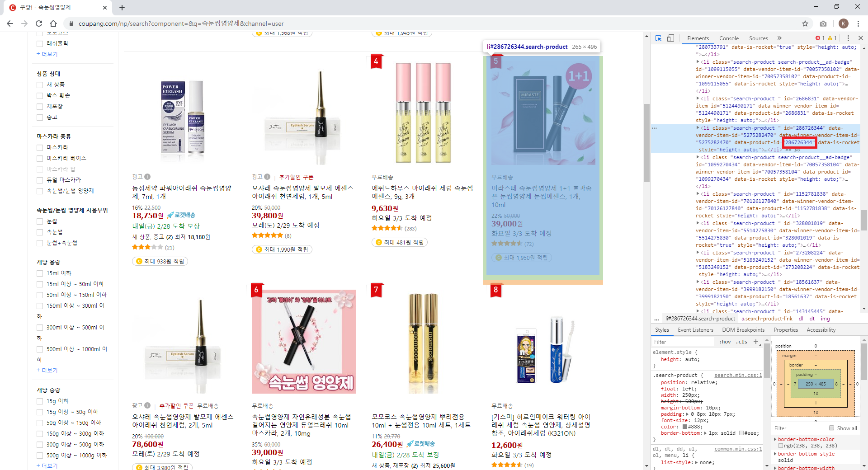Select the Elements tab

698,38
